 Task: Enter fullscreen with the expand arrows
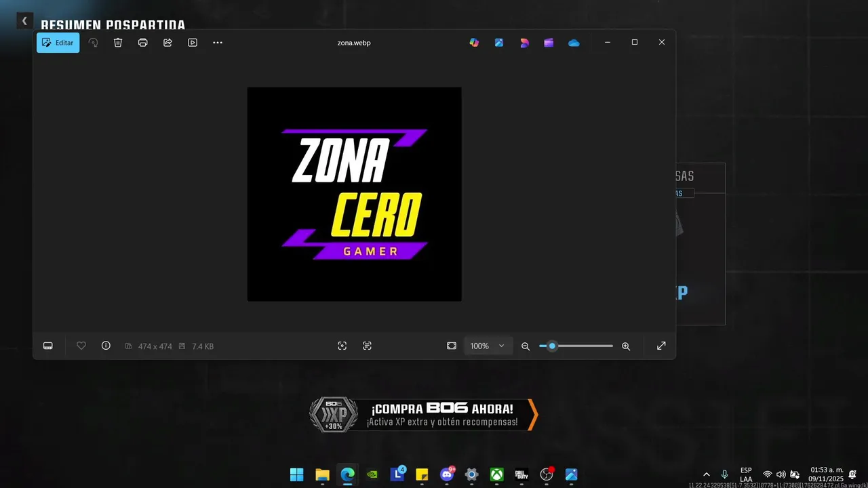click(x=661, y=346)
